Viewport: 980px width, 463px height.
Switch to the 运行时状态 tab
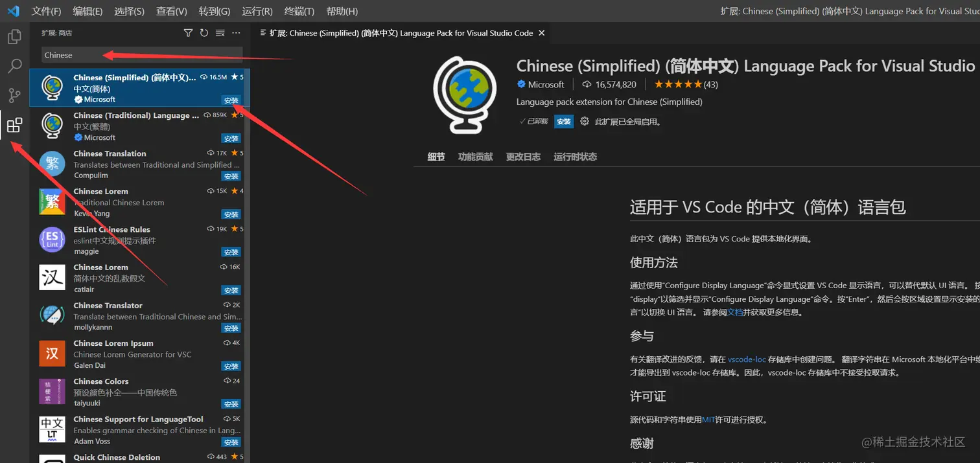575,157
